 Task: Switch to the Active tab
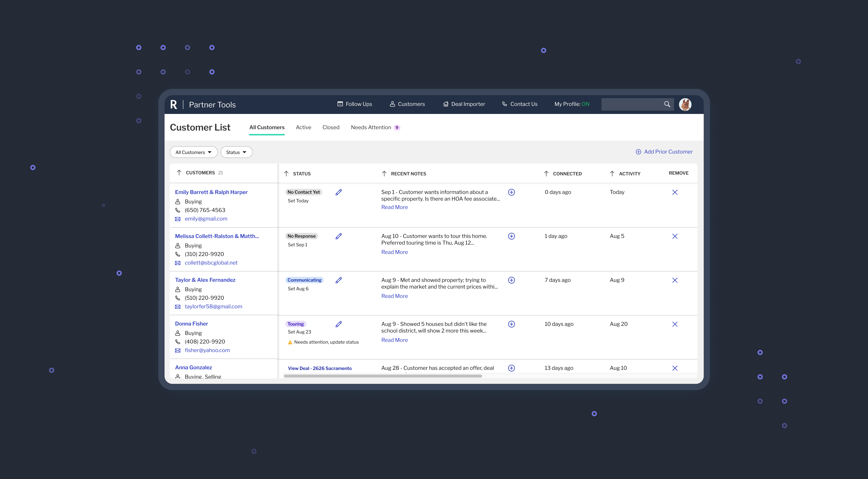(303, 127)
